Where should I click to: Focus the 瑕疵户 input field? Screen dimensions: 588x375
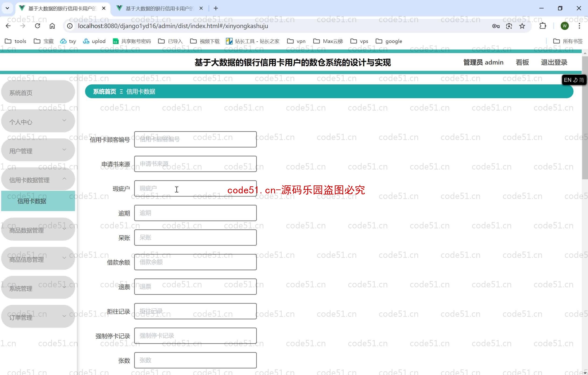[195, 188]
